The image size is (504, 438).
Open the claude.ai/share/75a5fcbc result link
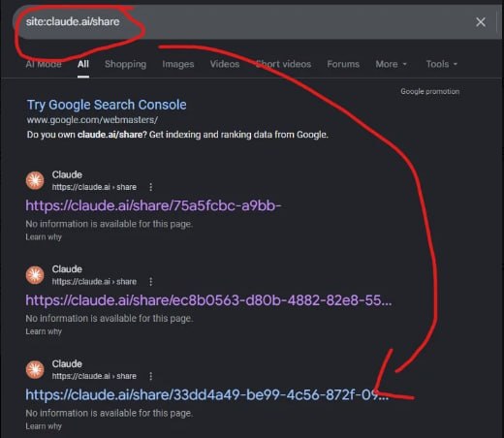tap(153, 205)
